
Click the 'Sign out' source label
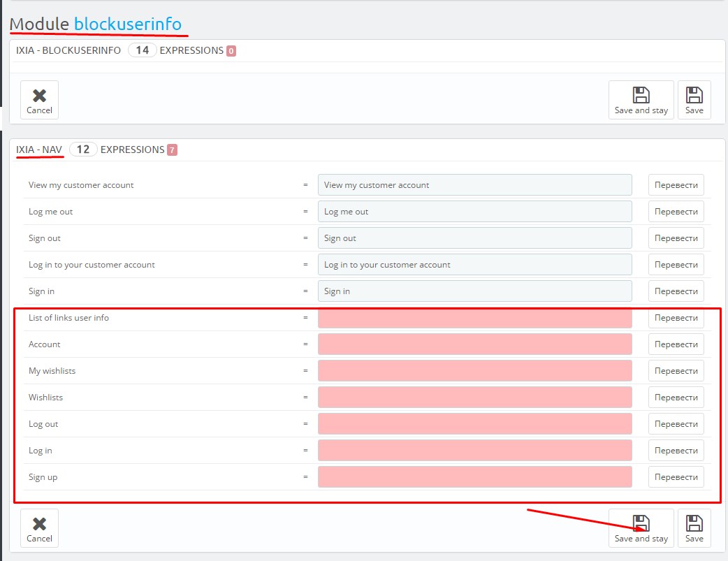(x=45, y=238)
